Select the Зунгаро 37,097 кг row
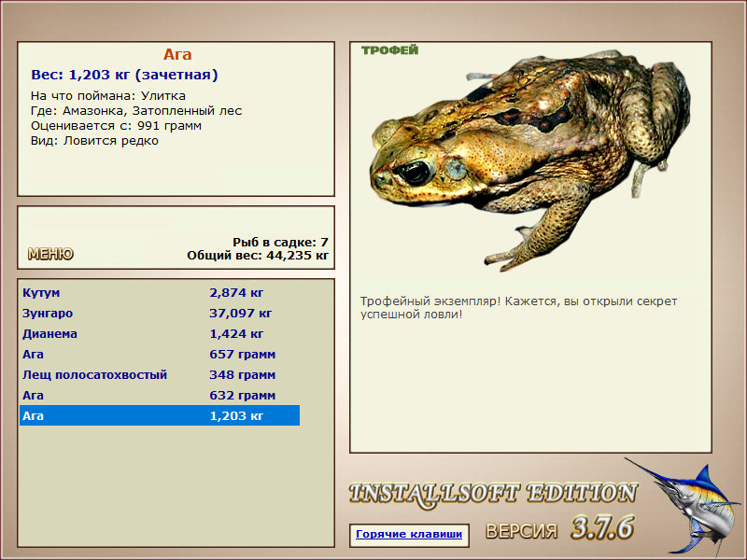This screenshot has width=747, height=560. tap(160, 313)
